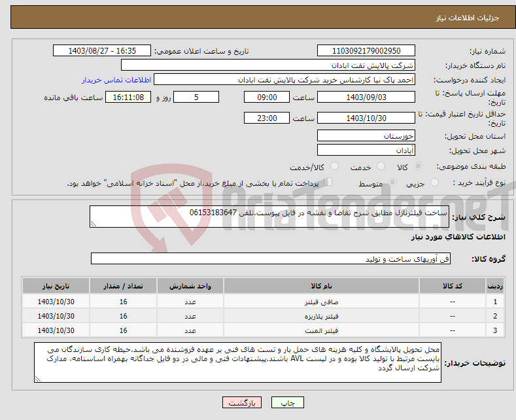516x420 pixels.
Task: Click the buyer name field شرکت پالایش نفت ابادان
Action: tap(268, 65)
